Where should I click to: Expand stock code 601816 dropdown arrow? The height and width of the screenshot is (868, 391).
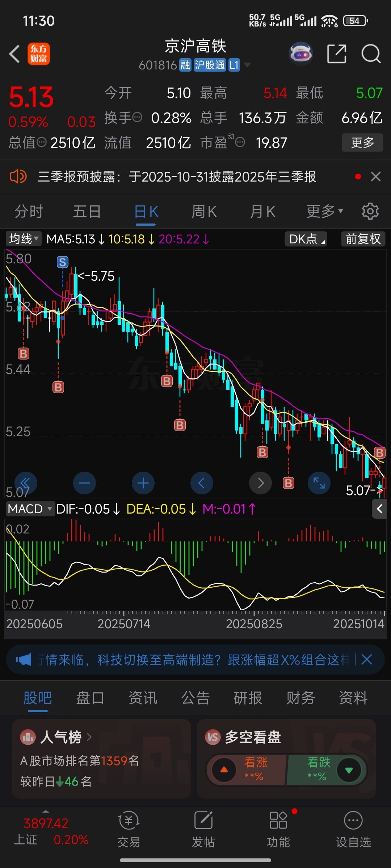pos(247,65)
